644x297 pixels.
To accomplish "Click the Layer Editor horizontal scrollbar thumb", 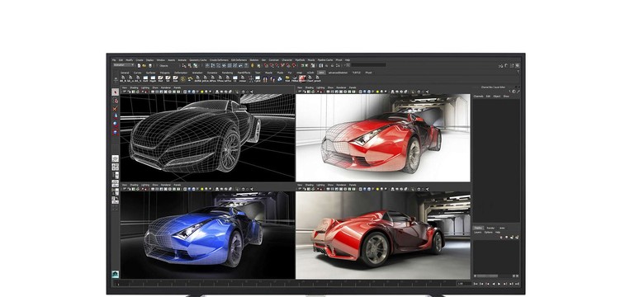I will [x=487, y=276].
